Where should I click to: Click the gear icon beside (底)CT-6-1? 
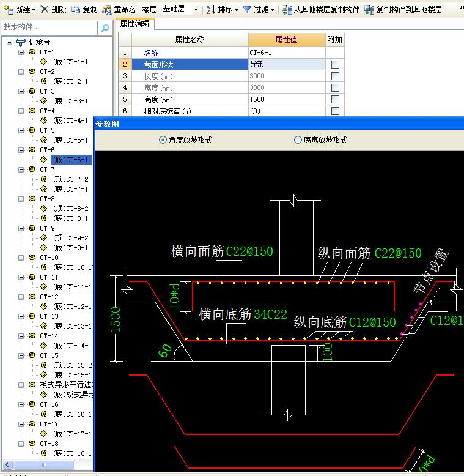(x=43, y=159)
